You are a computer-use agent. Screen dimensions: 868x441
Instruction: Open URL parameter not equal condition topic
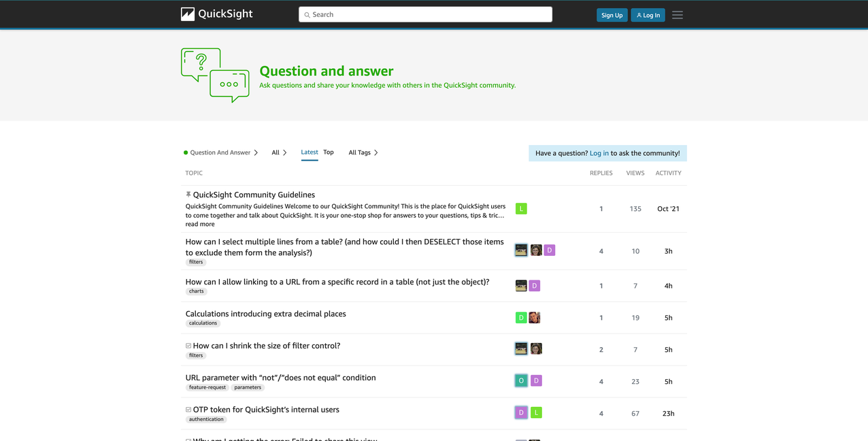pyautogui.click(x=281, y=378)
